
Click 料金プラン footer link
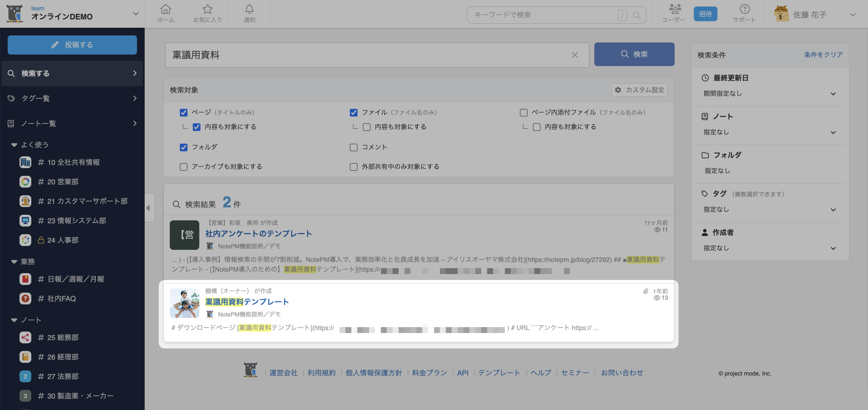pos(429,373)
